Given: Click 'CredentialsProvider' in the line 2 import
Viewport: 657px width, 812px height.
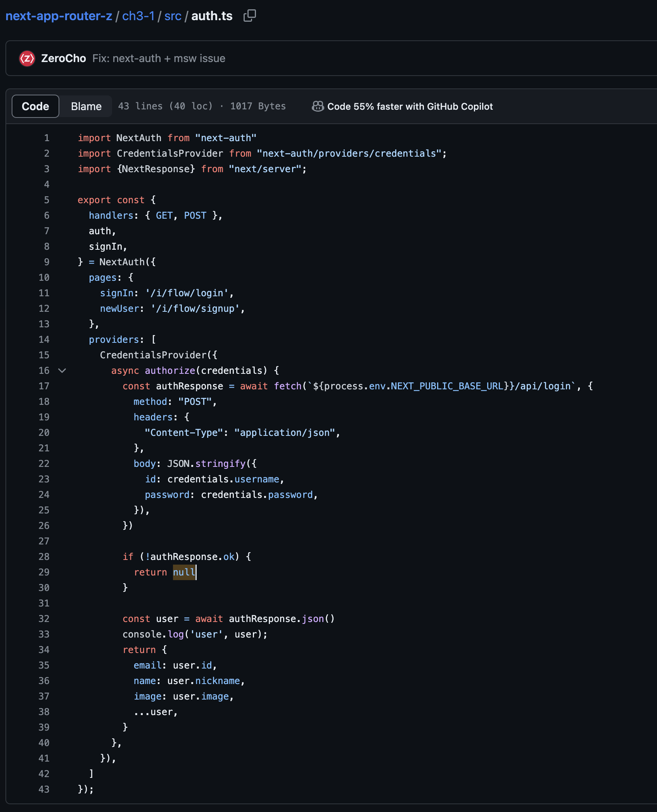Looking at the screenshot, I should click(x=170, y=154).
